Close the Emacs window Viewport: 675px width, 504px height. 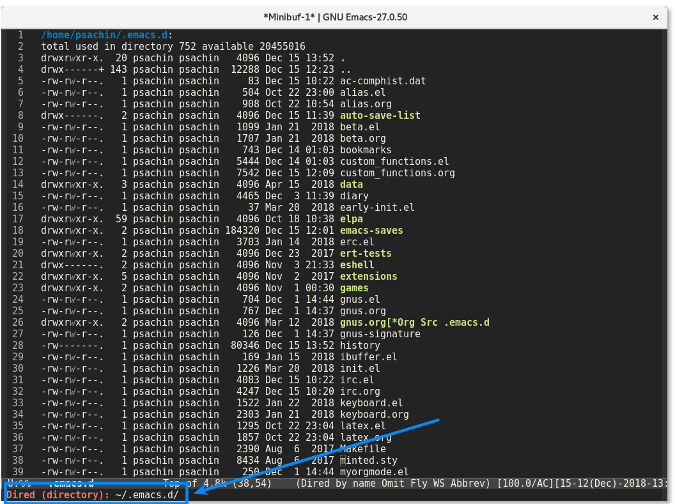pyautogui.click(x=655, y=17)
